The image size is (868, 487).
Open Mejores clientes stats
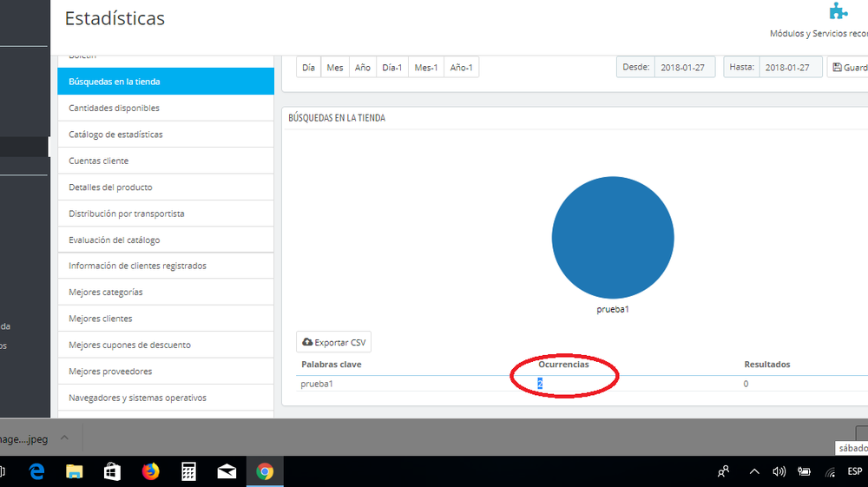click(166, 319)
